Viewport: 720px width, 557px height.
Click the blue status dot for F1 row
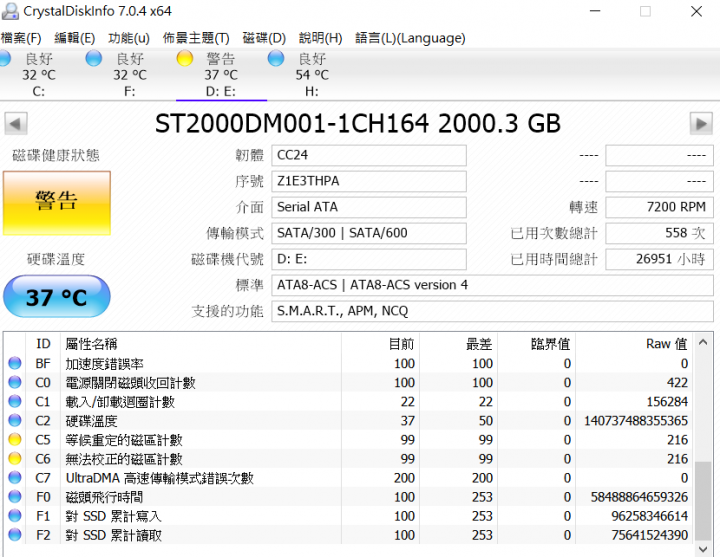(15, 516)
